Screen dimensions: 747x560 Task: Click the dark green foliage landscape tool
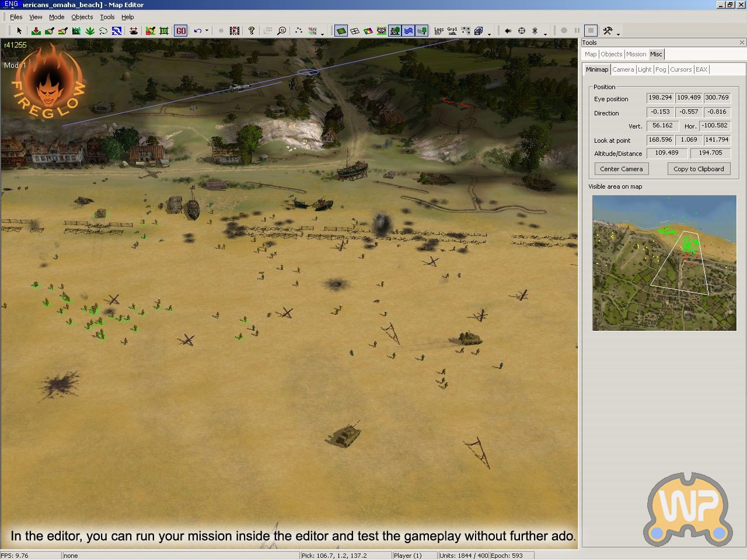pyautogui.click(x=76, y=31)
